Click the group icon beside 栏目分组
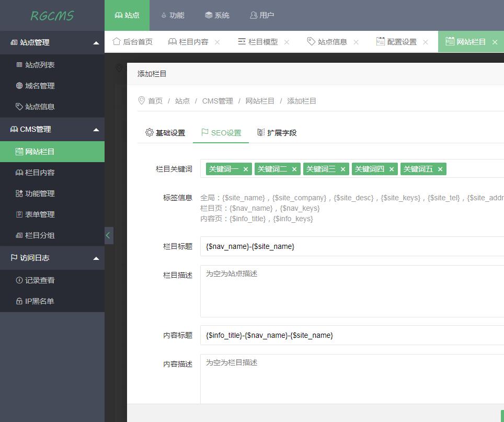The image size is (504, 422). click(x=19, y=235)
